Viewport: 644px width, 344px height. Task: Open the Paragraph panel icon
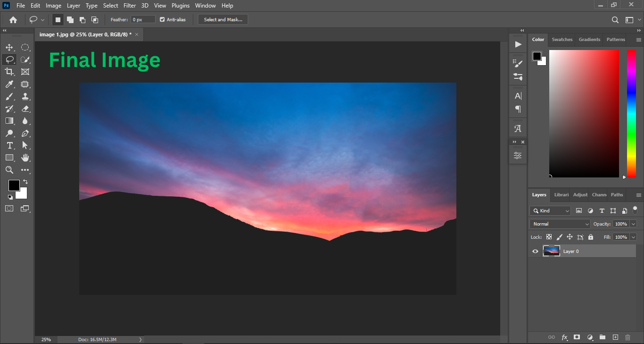tap(518, 109)
